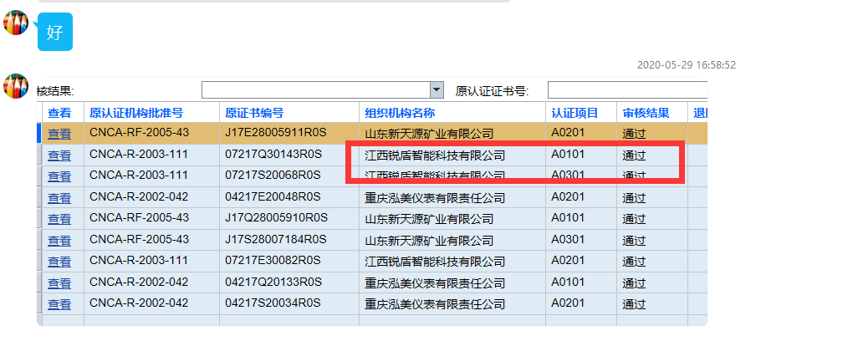Select certificate number 04217Q20133R0S
This screenshot has width=868, height=341.
pyautogui.click(x=273, y=282)
